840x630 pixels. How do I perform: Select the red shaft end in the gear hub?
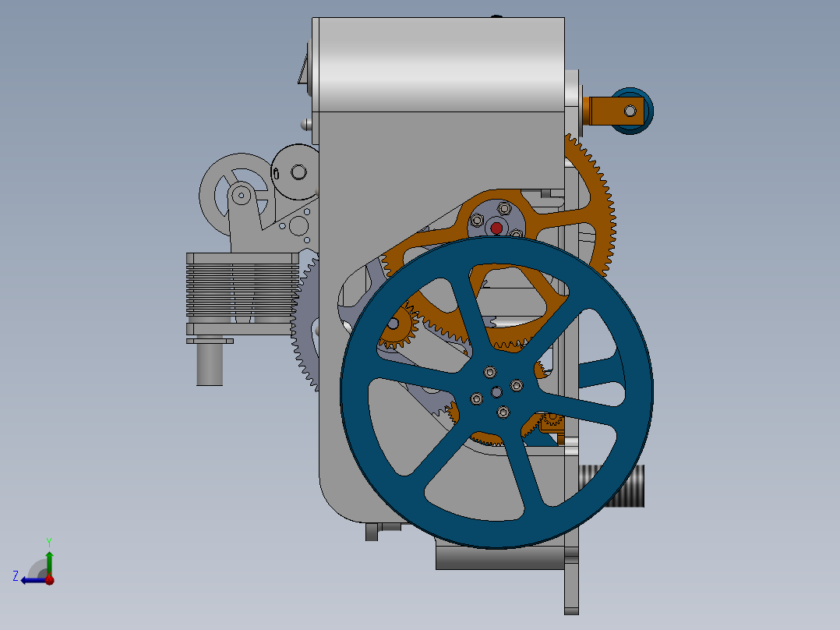(496, 228)
